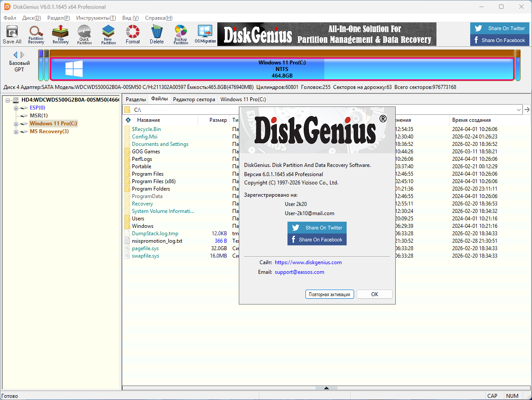The width and height of the screenshot is (532, 400).
Task: Select the ProgramData folder
Action: (x=147, y=196)
